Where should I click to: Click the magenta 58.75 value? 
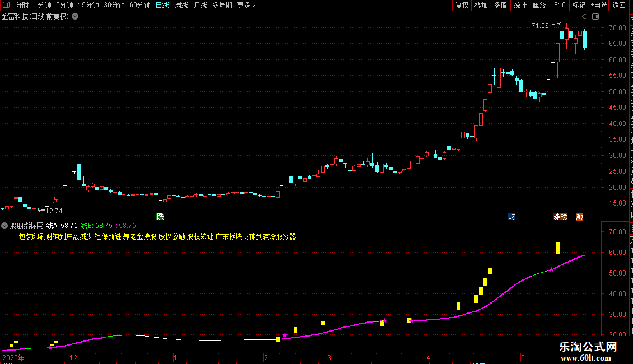(128, 226)
